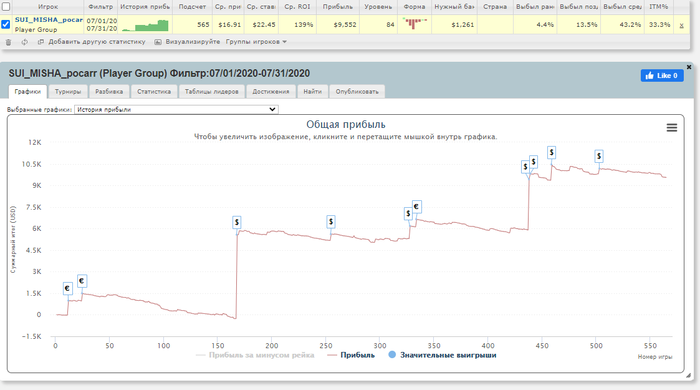Open the Выбранные графики dropdown
The height and width of the screenshot is (390, 700).
coord(176,109)
